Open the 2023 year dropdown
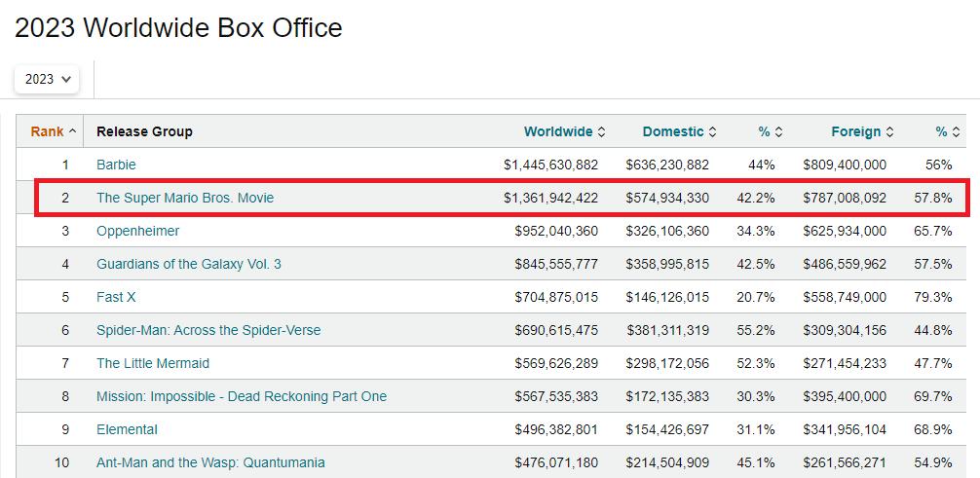 pyautogui.click(x=47, y=79)
